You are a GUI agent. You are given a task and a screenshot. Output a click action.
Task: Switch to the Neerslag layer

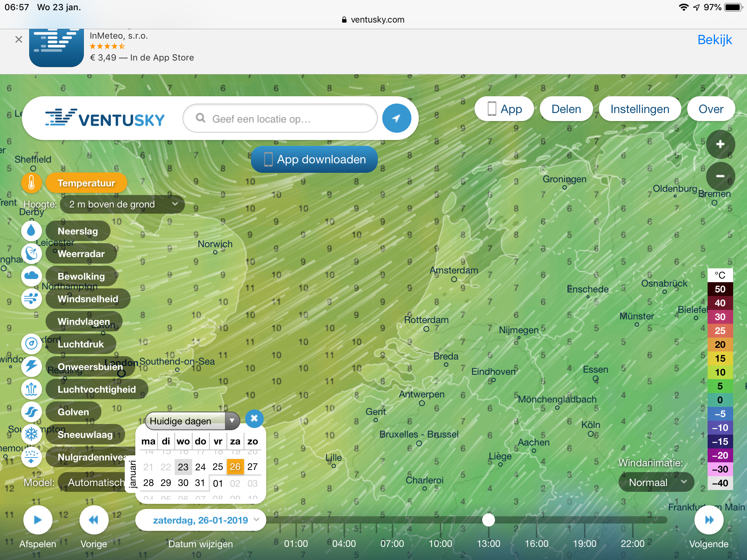(x=78, y=231)
